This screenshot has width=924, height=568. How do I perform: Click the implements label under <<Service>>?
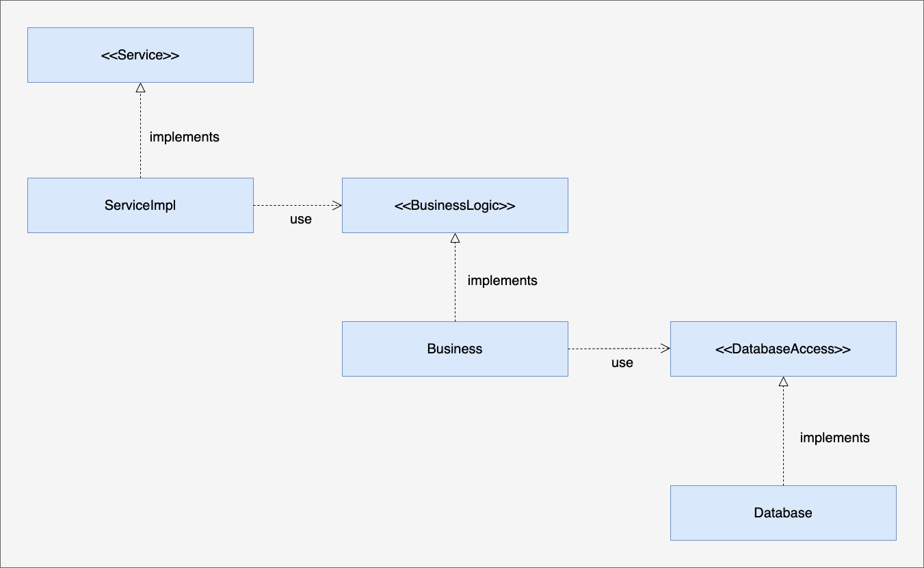[185, 137]
